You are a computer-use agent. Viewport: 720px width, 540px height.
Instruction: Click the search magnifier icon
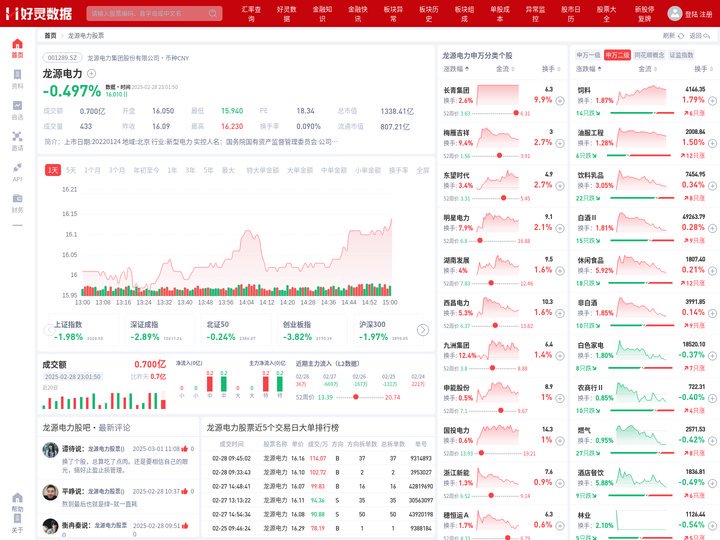(x=213, y=13)
